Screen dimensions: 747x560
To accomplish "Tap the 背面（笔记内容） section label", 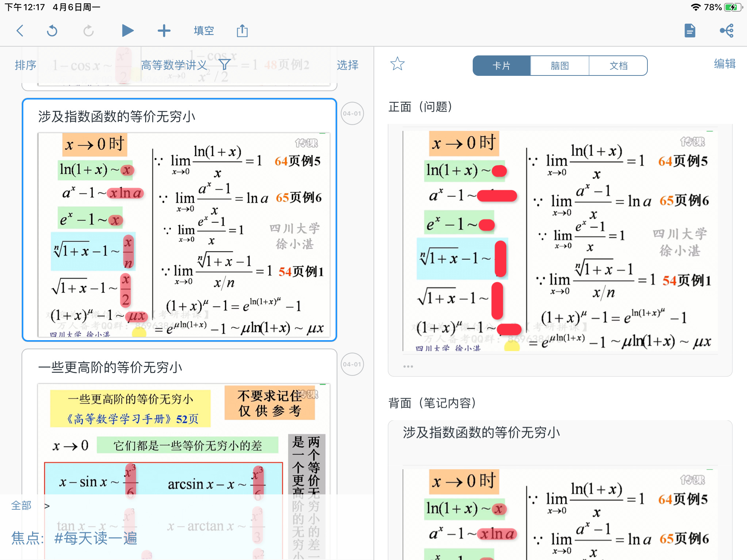I will [x=432, y=403].
